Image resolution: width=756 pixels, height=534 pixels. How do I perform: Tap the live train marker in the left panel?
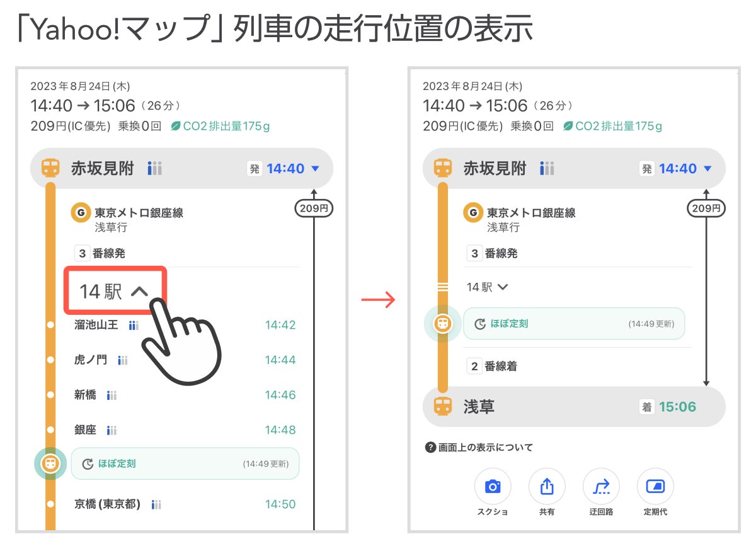pyautogui.click(x=50, y=463)
